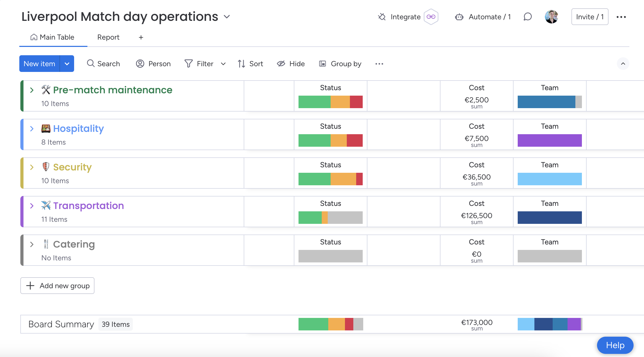Click the Security shield emoji icon

46,167
